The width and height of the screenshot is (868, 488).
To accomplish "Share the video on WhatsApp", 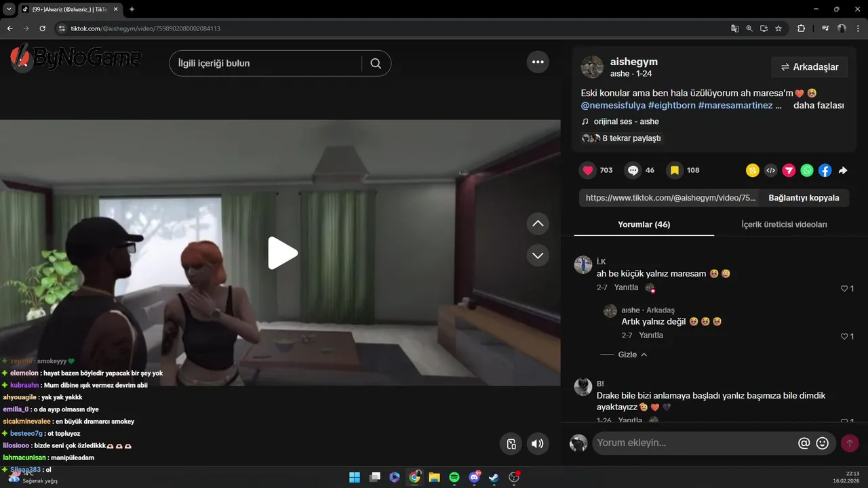I will tap(806, 171).
